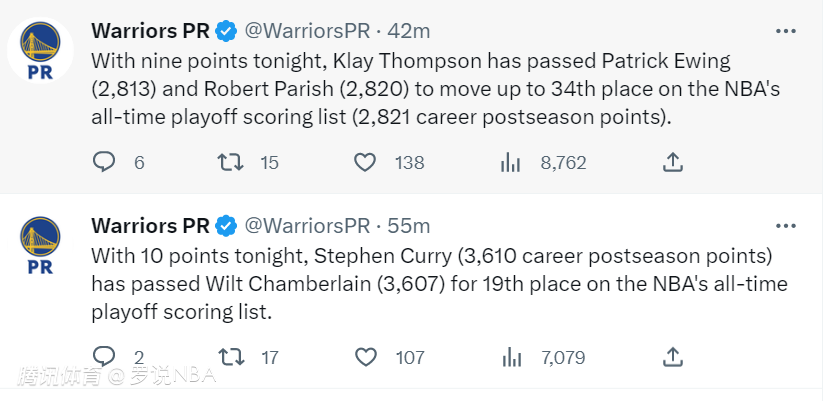Image resolution: width=838 pixels, height=401 pixels.
Task: Reply to the Klay Thompson tweet
Action: [104, 162]
